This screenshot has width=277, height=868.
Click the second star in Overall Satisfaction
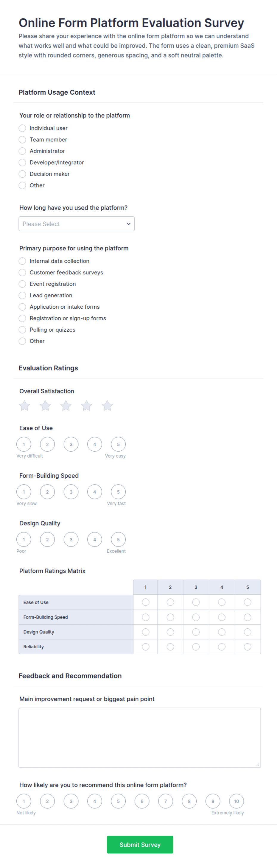point(45,406)
